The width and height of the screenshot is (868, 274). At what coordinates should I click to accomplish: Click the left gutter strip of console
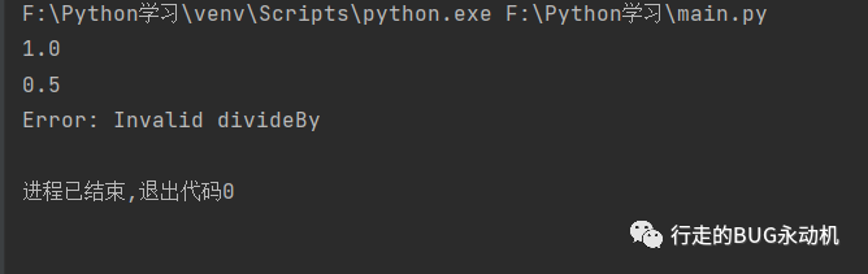tap(2, 137)
